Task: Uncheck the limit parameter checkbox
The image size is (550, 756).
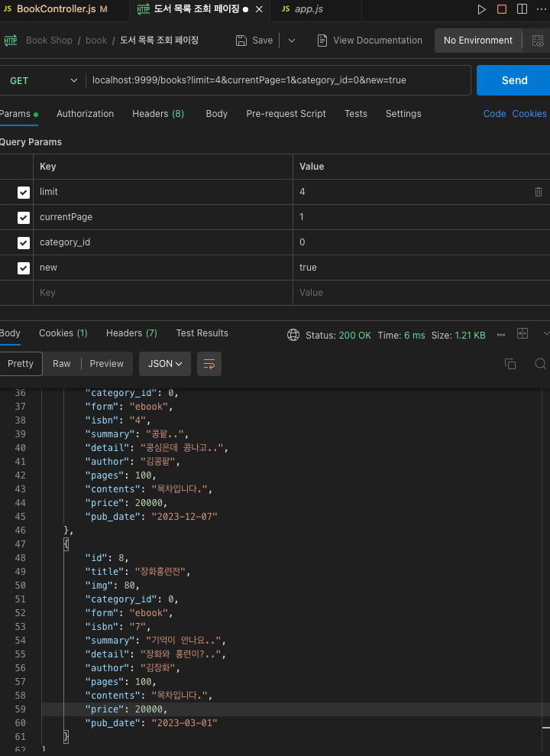Action: click(x=23, y=193)
